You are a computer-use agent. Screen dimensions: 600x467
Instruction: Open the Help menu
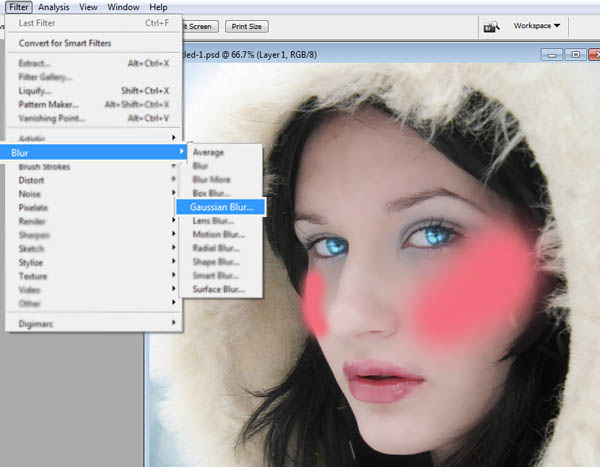tap(158, 7)
